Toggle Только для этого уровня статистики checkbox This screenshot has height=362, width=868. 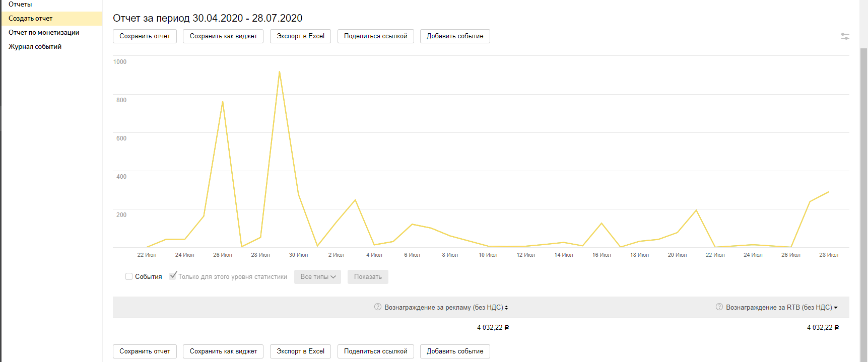coord(173,276)
